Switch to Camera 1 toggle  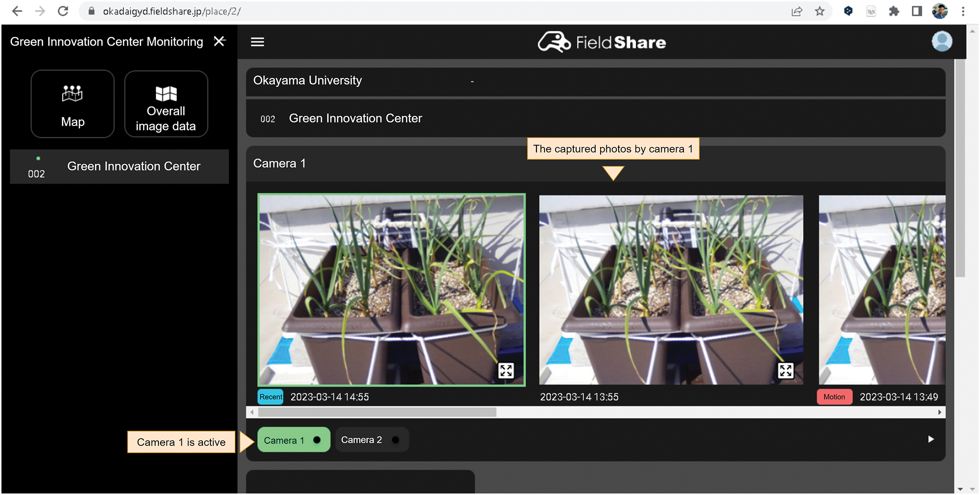293,440
